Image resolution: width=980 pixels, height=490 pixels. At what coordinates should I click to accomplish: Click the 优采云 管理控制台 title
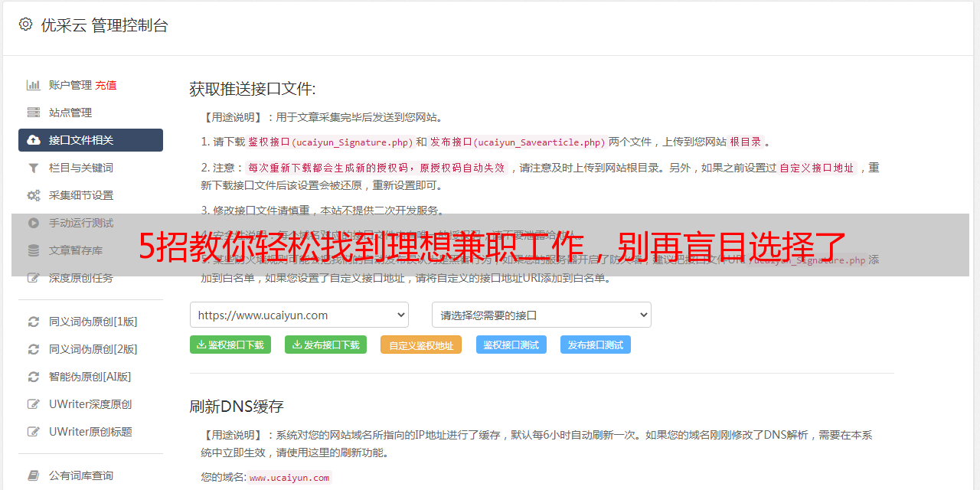(x=105, y=25)
